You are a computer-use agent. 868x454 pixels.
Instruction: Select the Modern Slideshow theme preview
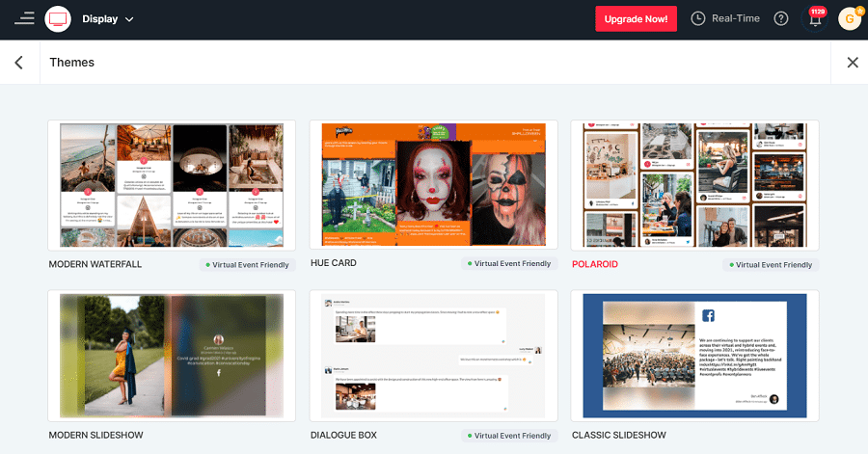pos(172,356)
